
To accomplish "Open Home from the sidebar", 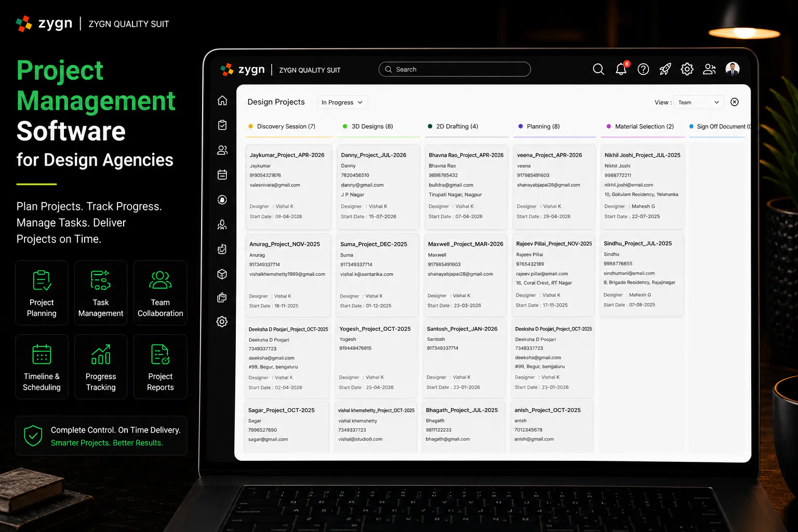I will 222,100.
